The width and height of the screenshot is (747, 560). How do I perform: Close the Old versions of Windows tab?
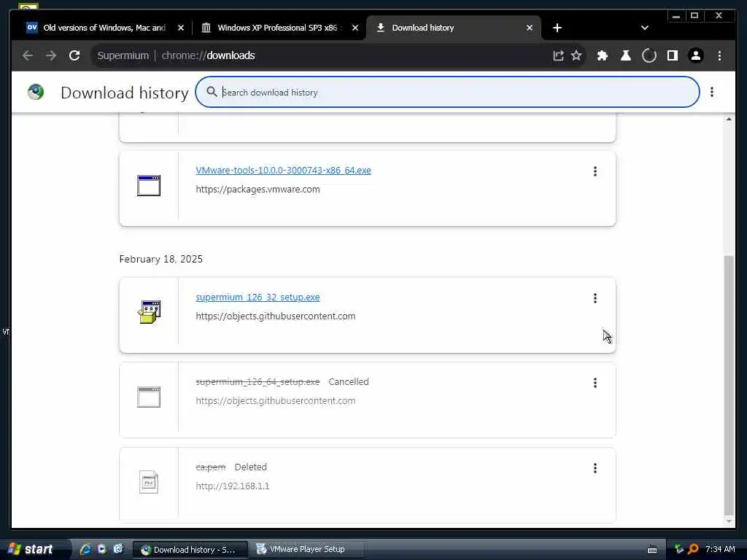pyautogui.click(x=181, y=28)
